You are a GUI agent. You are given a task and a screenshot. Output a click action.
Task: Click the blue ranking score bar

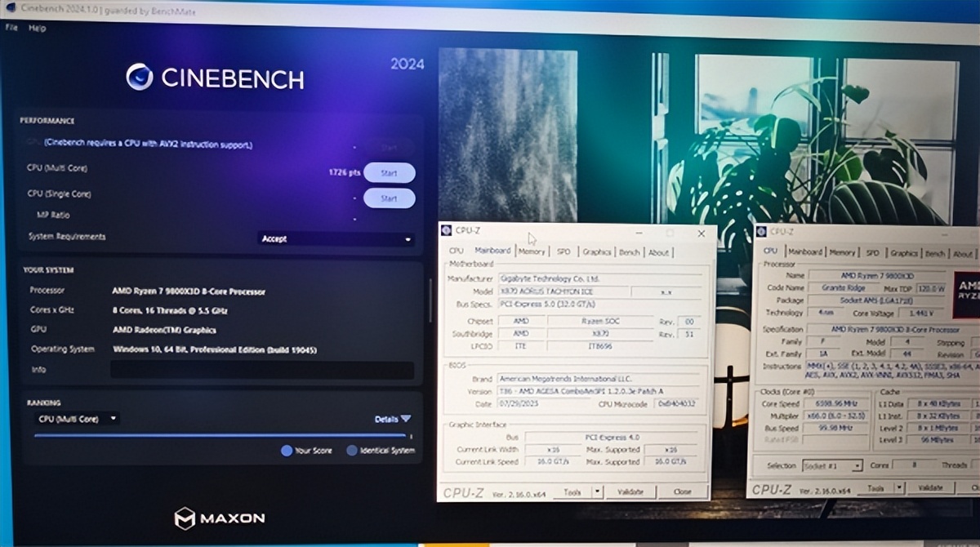coord(220,436)
